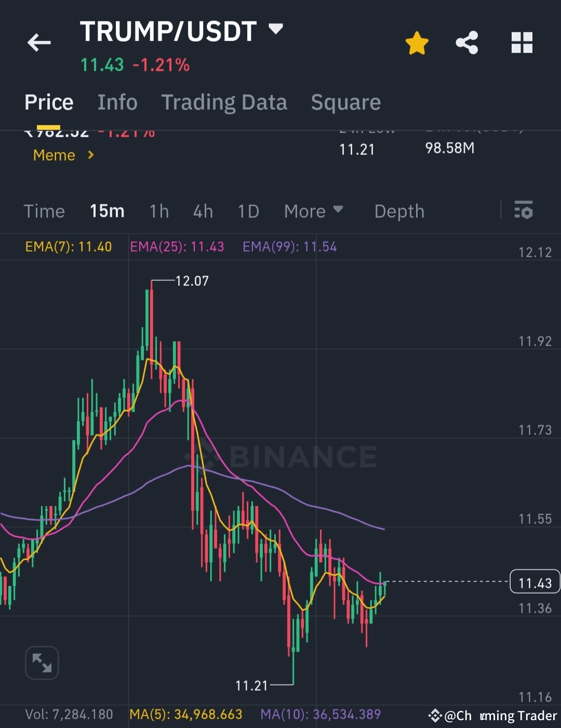Toggle the yellow favorite star
Screen dimensions: 561x728
click(x=417, y=43)
